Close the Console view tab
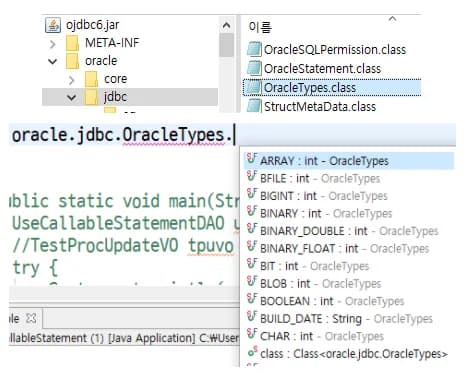This screenshot has height=373, width=472. pos(31,319)
